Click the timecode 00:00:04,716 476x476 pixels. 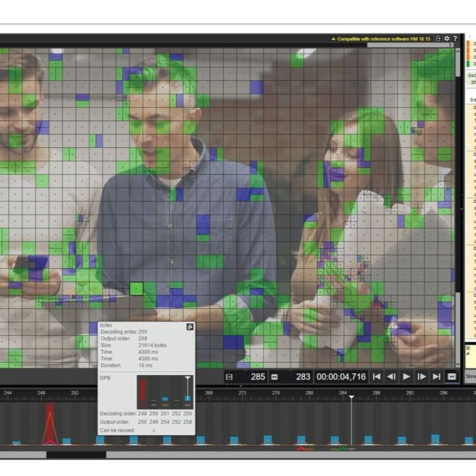click(341, 377)
